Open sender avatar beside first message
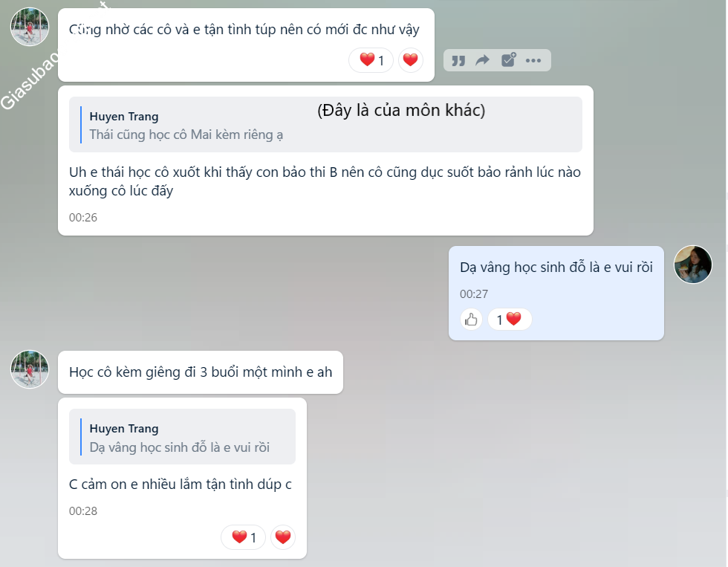The width and height of the screenshot is (728, 567). click(30, 27)
